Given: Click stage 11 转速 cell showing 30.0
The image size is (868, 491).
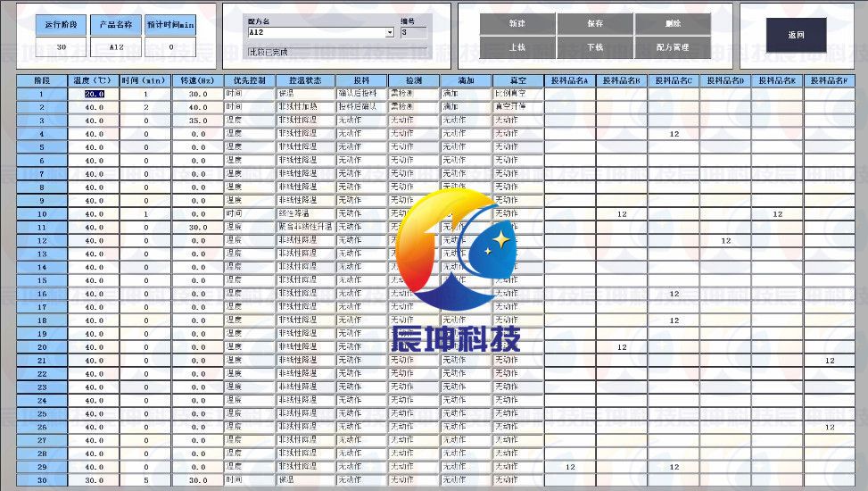Looking at the screenshot, I should click(x=198, y=228).
